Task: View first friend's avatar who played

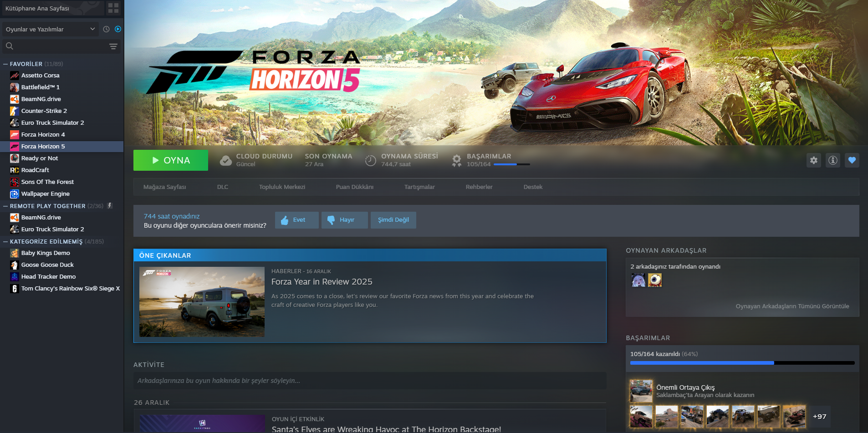Action: (638, 280)
